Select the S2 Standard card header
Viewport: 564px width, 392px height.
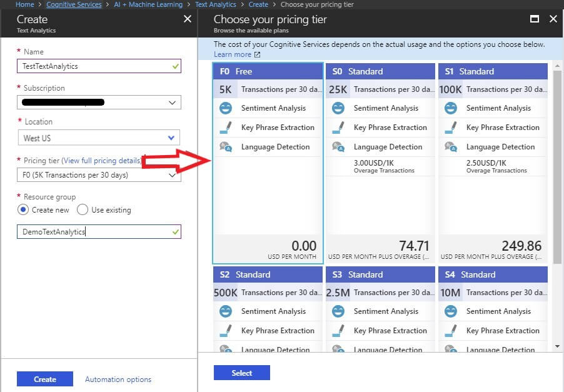tap(268, 274)
